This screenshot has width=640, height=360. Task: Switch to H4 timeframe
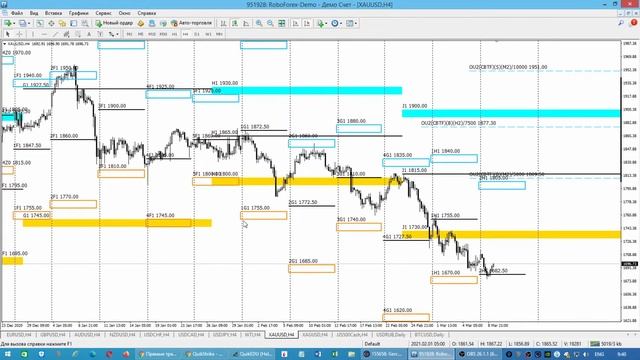pos(185,34)
